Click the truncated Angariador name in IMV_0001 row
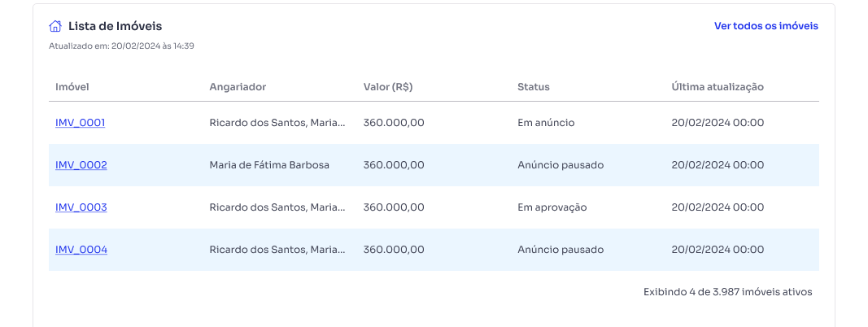Image resolution: width=868 pixels, height=327 pixels. coord(277,123)
